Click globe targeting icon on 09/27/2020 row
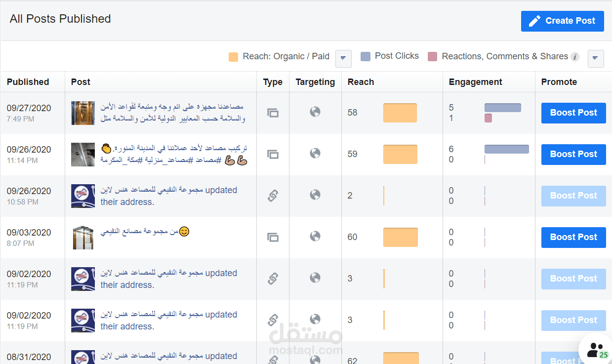Image resolution: width=612 pixels, height=364 pixels. (x=315, y=112)
